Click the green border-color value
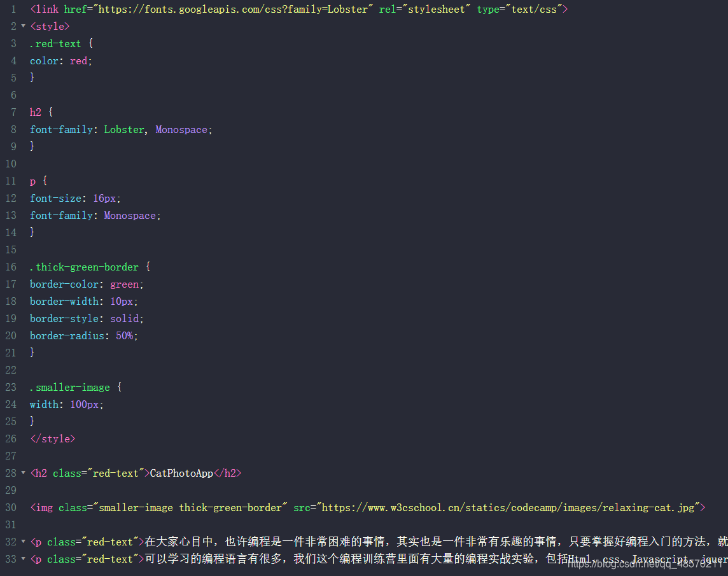728x576 pixels. (x=124, y=284)
